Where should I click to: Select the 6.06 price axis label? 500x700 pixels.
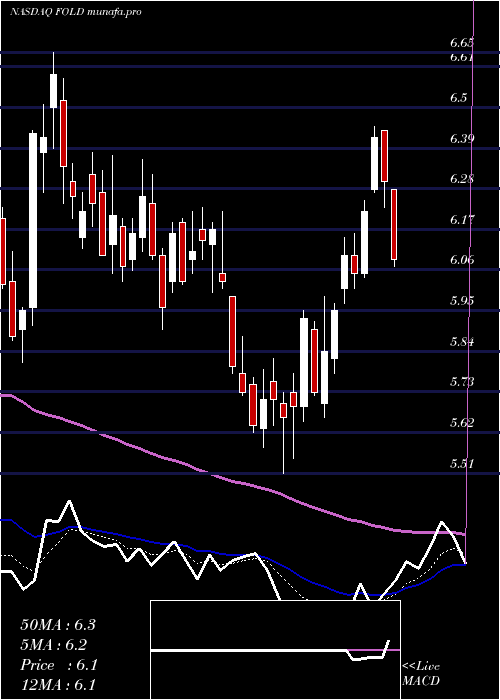(x=462, y=260)
